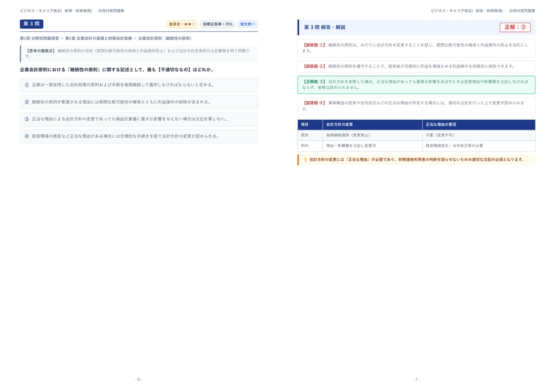Select the green 正解肢③ explanation box
Screen dimensions: 555x392
click(416, 85)
